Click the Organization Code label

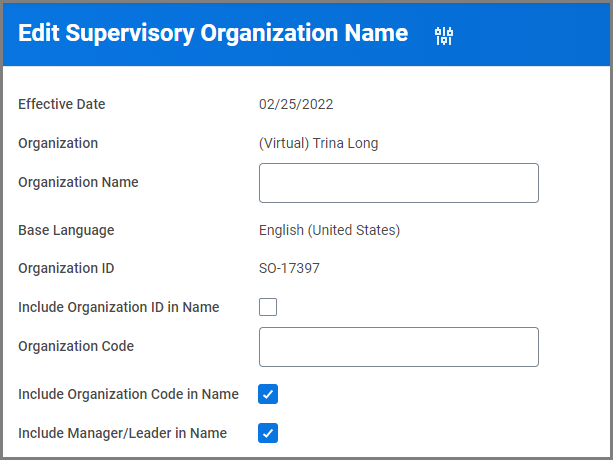(x=76, y=346)
